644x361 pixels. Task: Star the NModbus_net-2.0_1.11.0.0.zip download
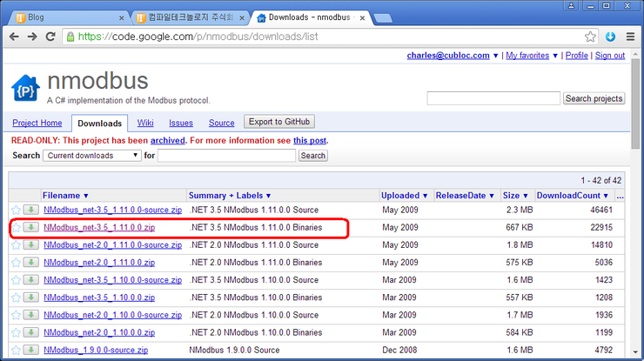pos(16,263)
